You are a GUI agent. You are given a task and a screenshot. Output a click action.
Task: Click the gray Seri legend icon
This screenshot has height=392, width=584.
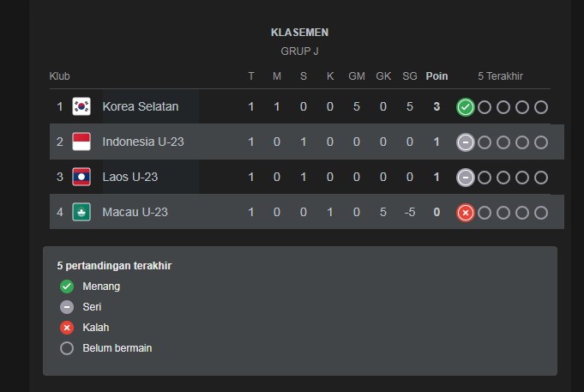click(67, 307)
